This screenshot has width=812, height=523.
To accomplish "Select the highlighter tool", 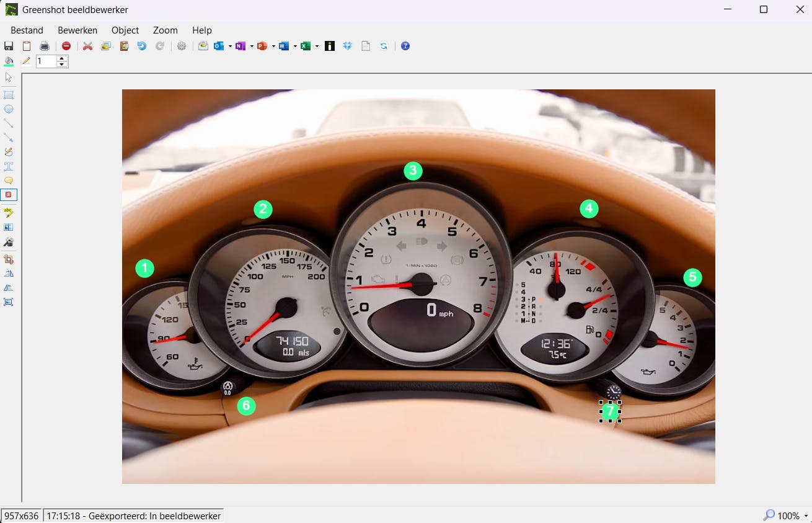I will [x=9, y=212].
